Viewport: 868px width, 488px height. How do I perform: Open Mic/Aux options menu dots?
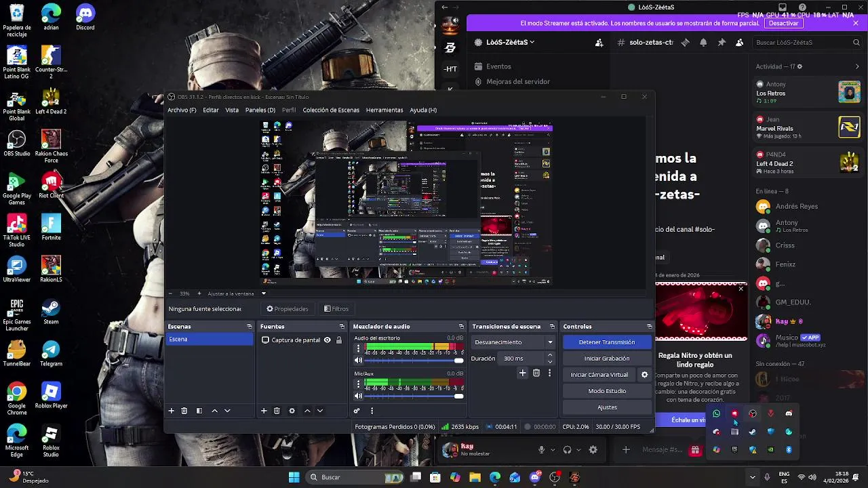358,384
